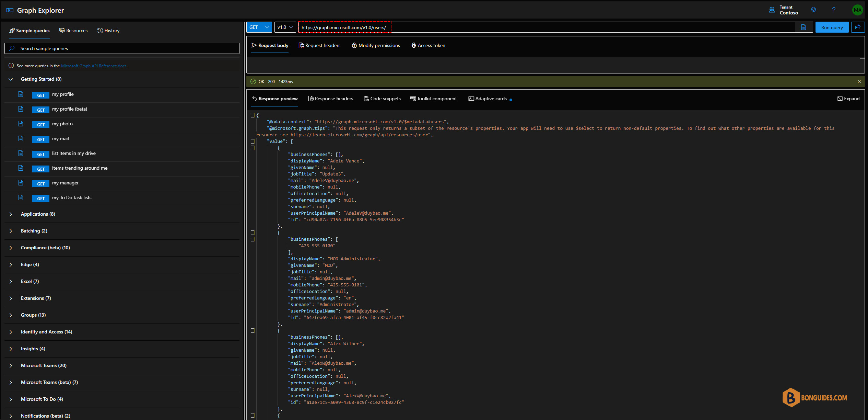Toggle fold box for MOD Administrator object
Screen dimensions: 868x420
click(253, 233)
